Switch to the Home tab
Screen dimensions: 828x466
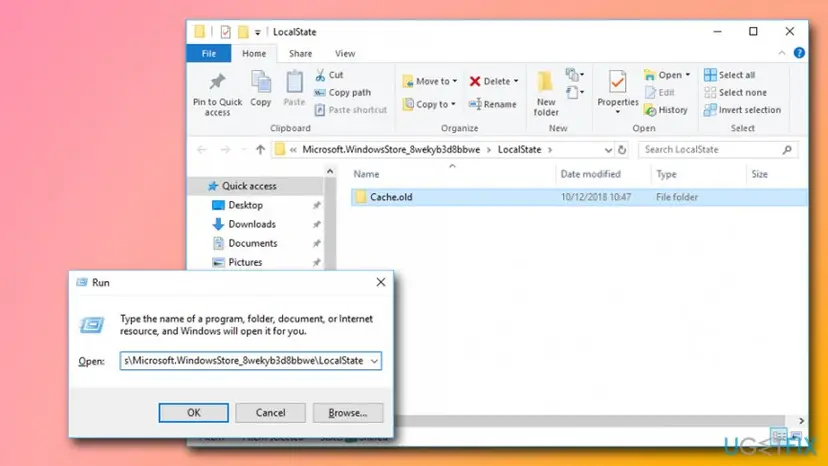(254, 53)
